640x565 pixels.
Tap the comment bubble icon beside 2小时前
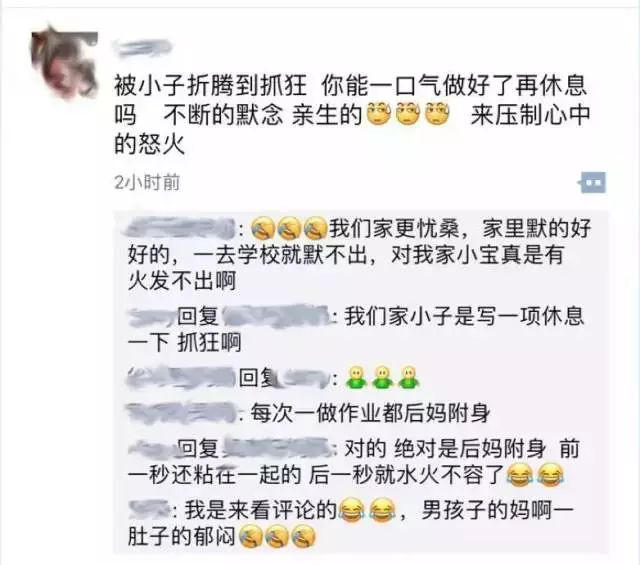point(592,182)
